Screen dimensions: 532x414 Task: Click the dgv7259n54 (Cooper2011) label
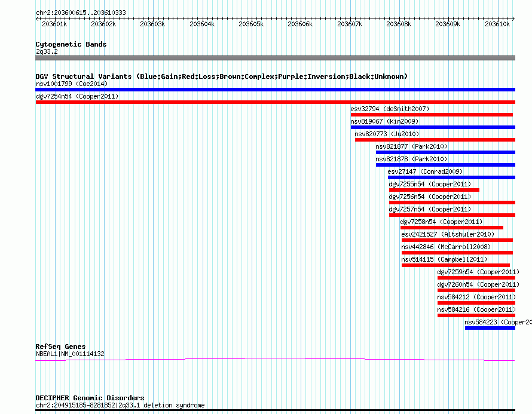click(x=478, y=272)
